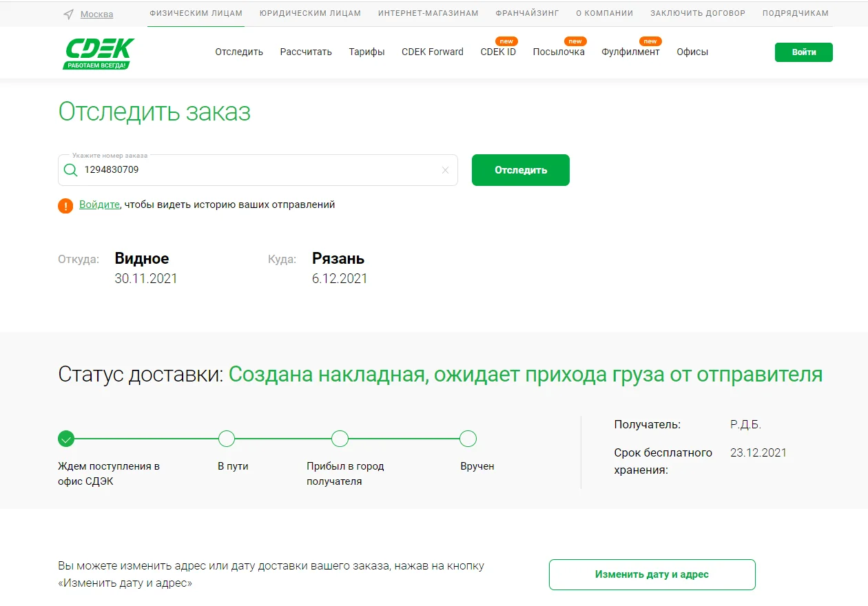Click the 'Вручен' progress step circle

click(468, 439)
